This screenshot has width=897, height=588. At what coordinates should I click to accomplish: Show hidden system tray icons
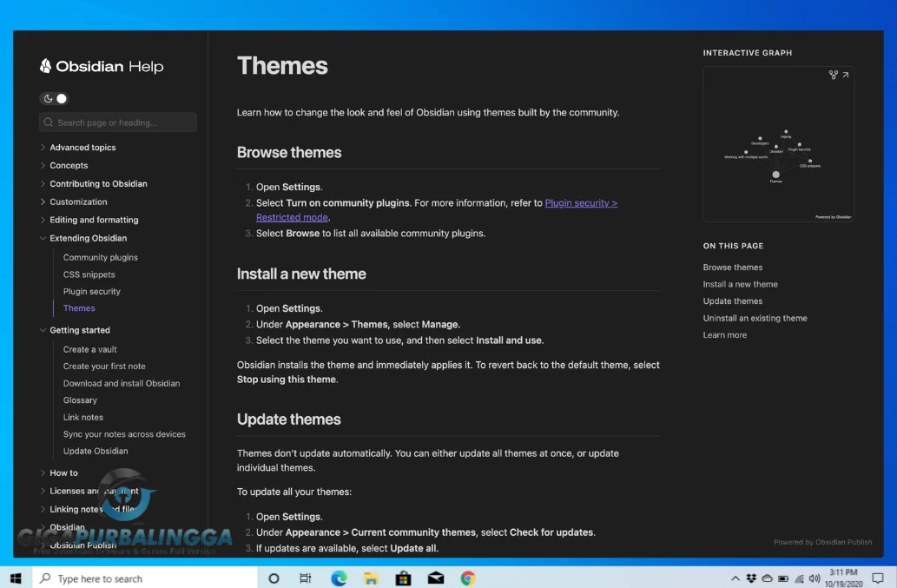point(735,578)
